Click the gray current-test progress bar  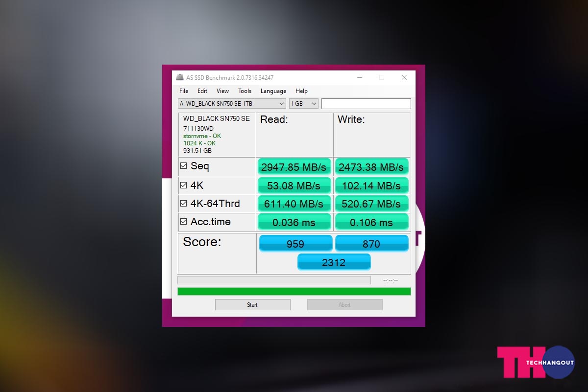[x=274, y=280]
